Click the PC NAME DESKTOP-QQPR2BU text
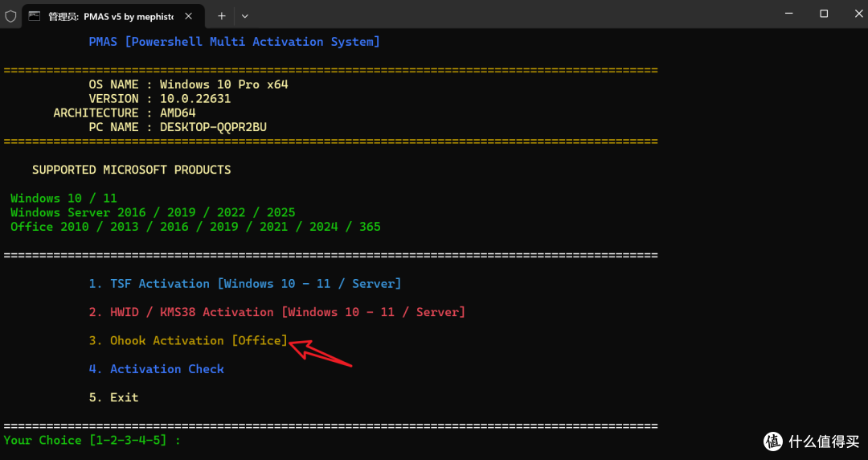Image resolution: width=868 pixels, height=460 pixels. coord(178,127)
